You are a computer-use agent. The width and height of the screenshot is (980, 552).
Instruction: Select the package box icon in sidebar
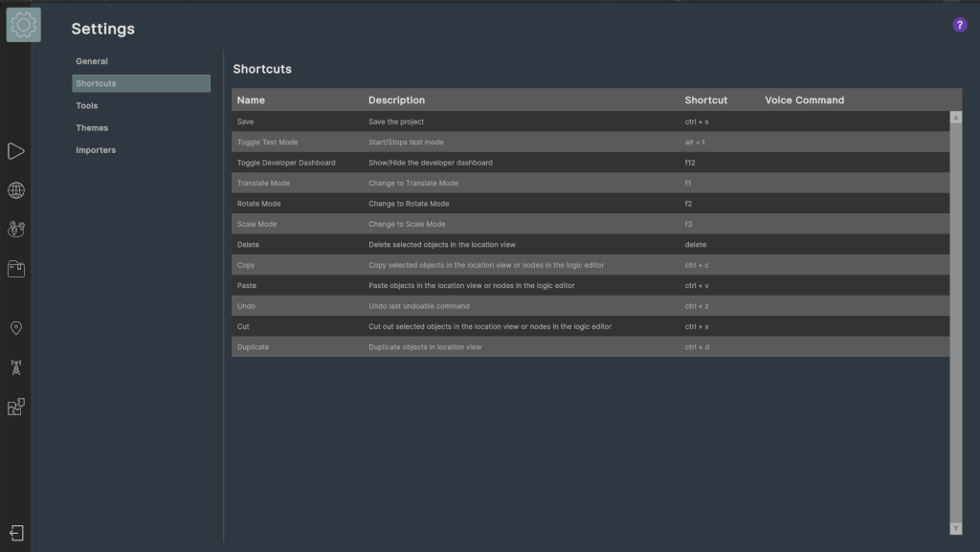(16, 269)
